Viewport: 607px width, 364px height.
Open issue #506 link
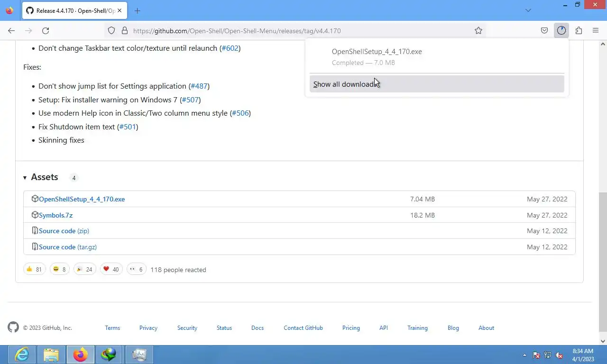click(240, 113)
